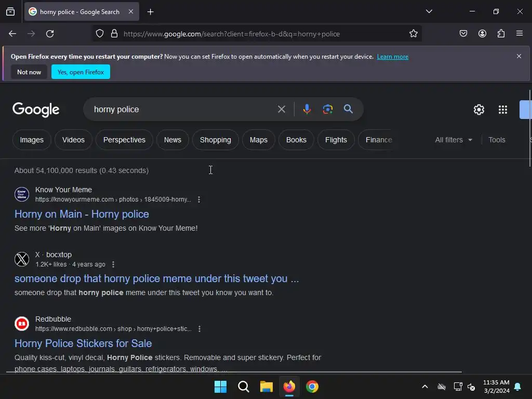Open the Extensions puzzle icon
This screenshot has height=399, width=532.
(x=501, y=33)
